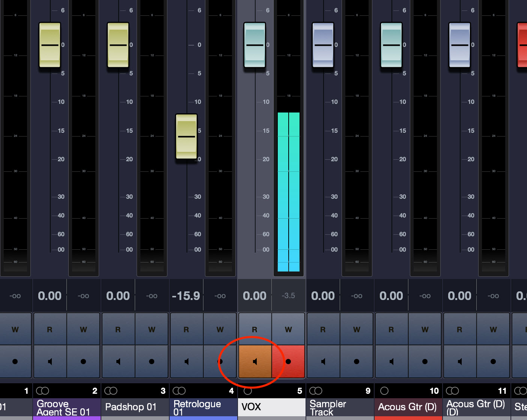Image resolution: width=527 pixels, height=420 pixels.
Task: Enable monitoring on Retrologue 01
Action: pyautogui.click(x=187, y=361)
